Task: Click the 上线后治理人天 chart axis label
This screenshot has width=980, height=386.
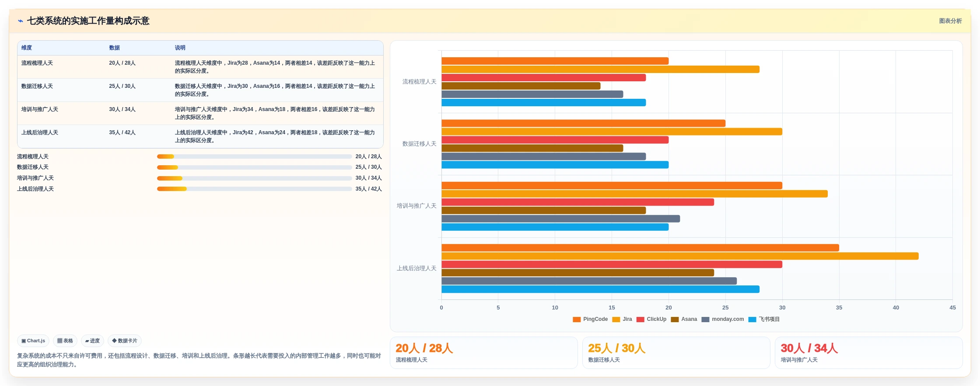Action: point(416,268)
